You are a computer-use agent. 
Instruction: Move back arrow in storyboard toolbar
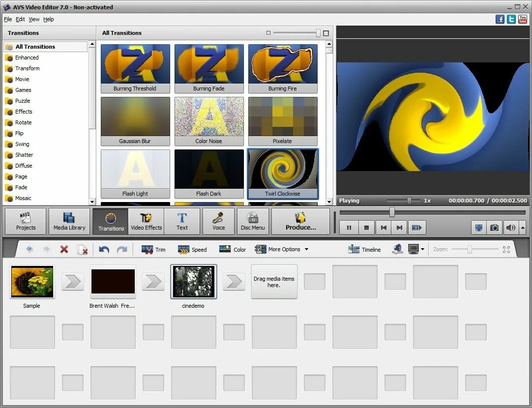[30, 249]
